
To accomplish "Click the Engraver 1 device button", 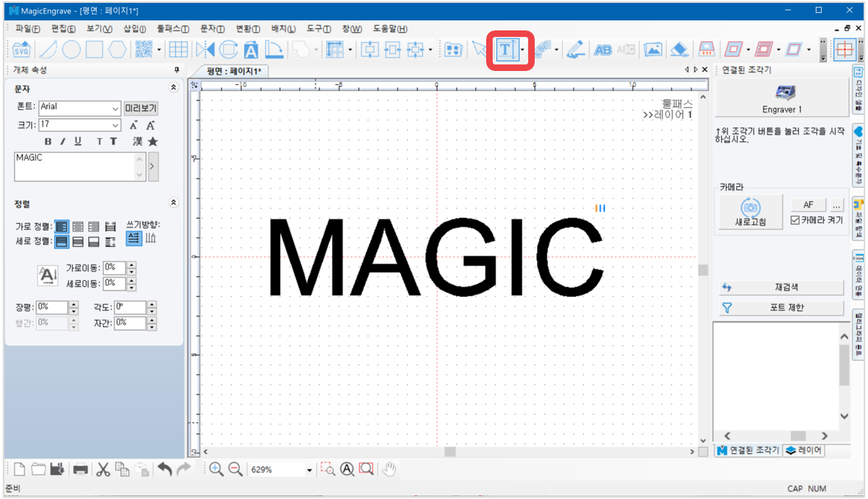I will [x=782, y=98].
